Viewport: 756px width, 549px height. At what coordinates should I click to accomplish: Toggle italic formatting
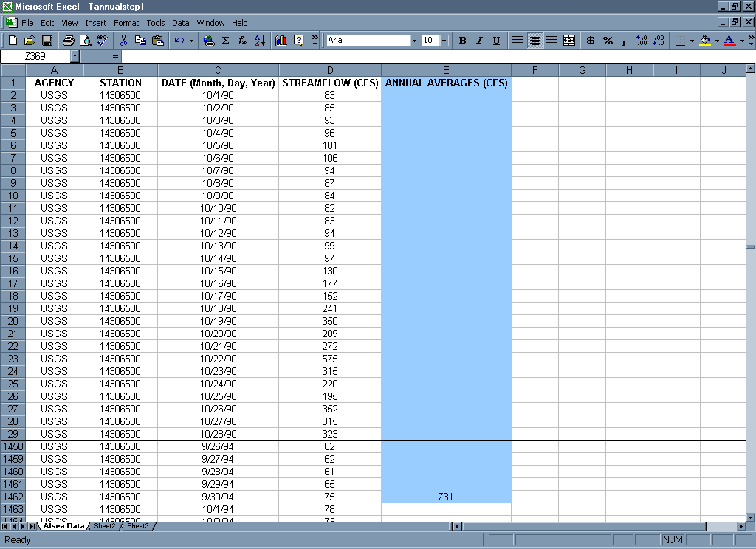point(479,41)
